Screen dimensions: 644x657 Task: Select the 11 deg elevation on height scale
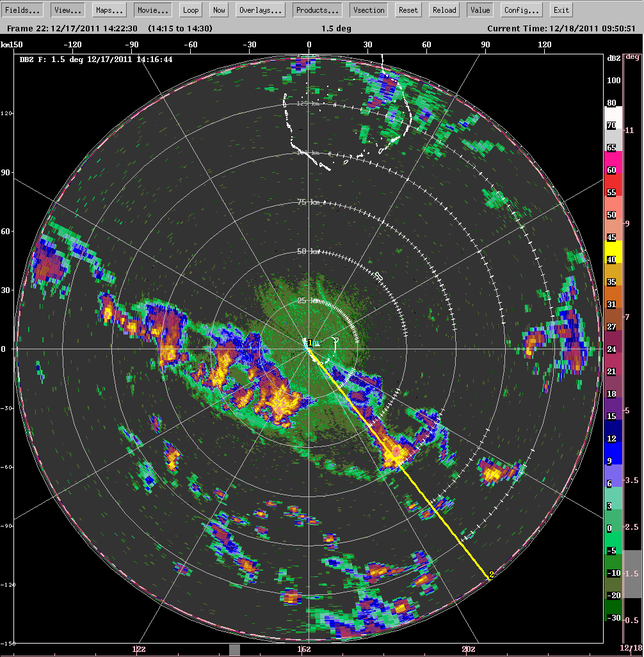(629, 131)
